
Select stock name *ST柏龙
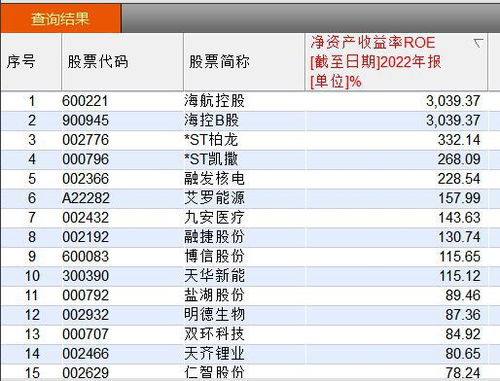[211, 139]
